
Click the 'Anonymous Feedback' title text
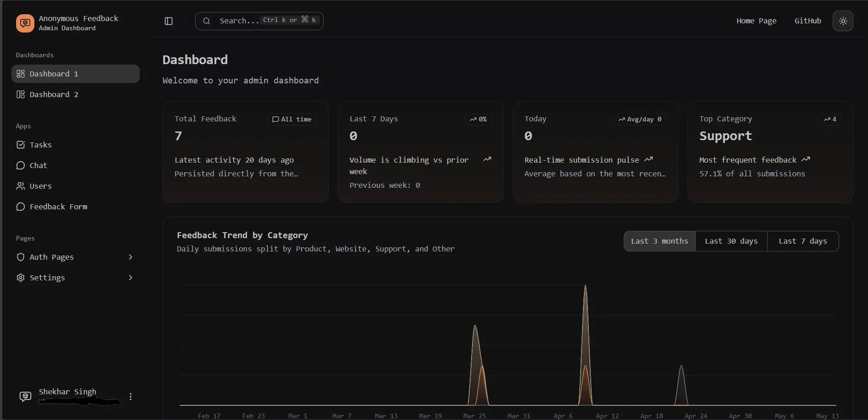(78, 18)
